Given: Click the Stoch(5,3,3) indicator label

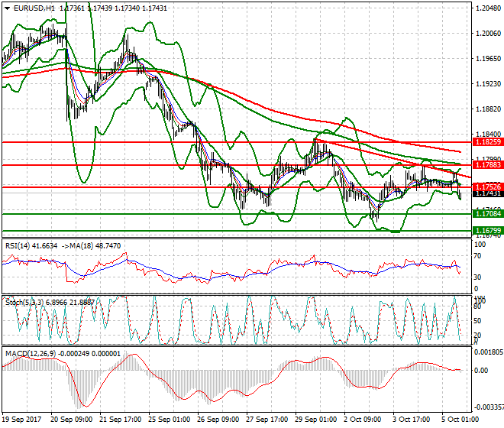Looking at the screenshot, I should (x=23, y=302).
